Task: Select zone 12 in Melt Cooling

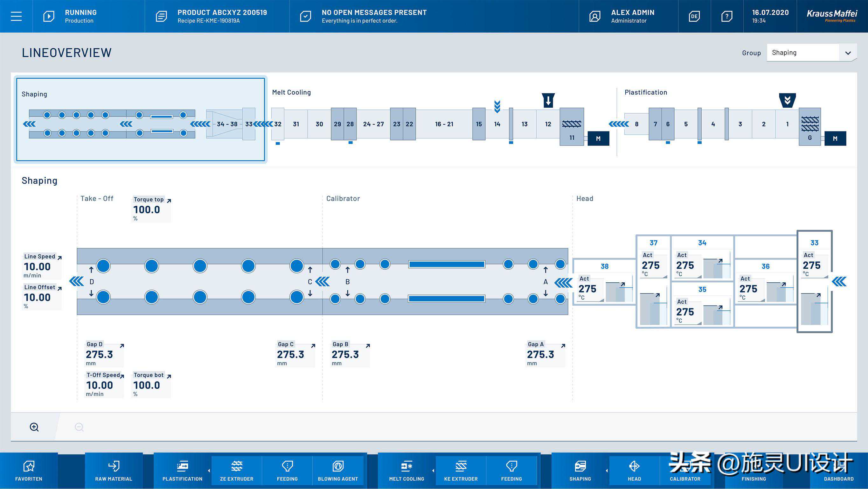Action: [x=548, y=124]
